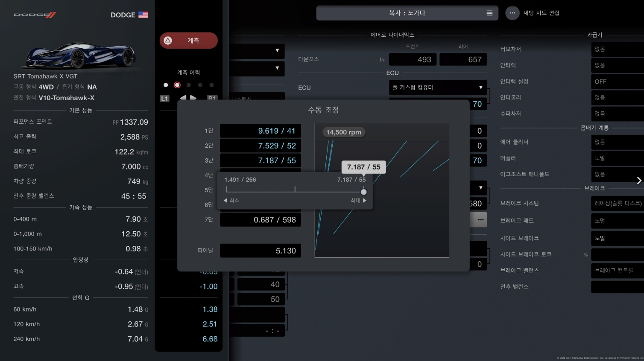Start measurement with the red 계측 button
644x361 pixels.
tap(189, 41)
